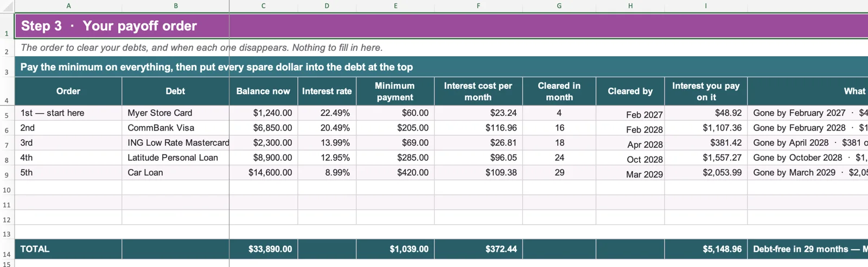868x267 pixels.
Task: Select column C header
Action: click(x=264, y=6)
